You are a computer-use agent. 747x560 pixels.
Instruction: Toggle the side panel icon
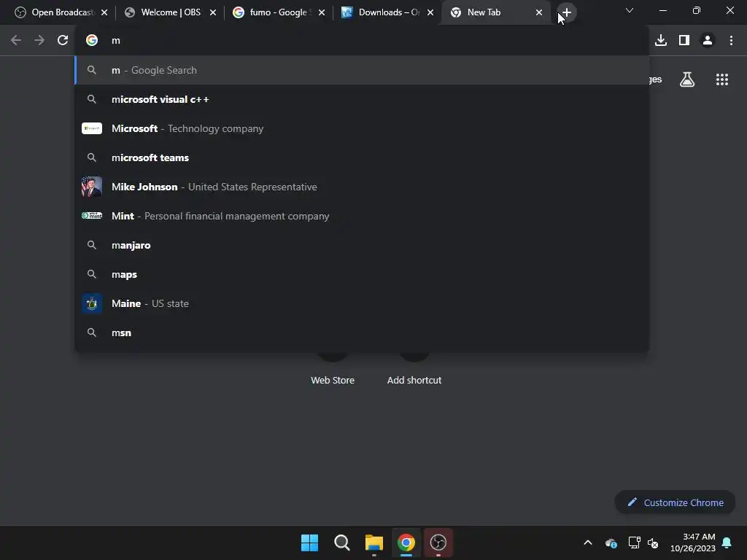click(x=684, y=41)
